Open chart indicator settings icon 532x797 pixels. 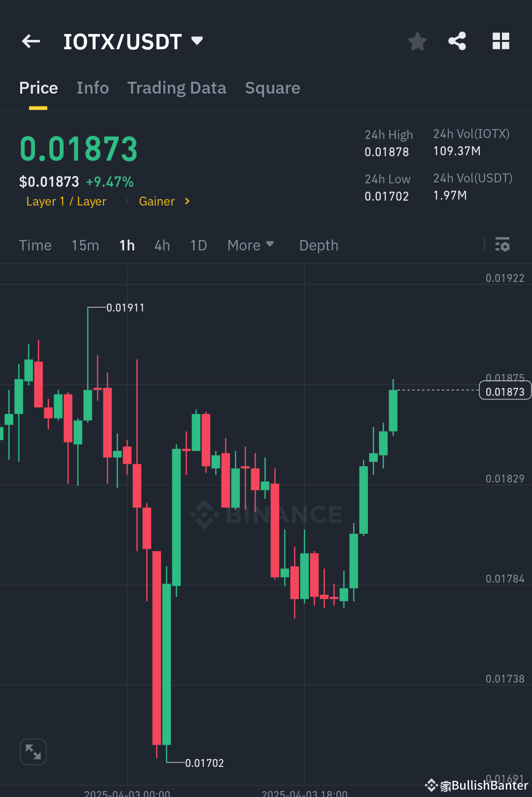pyautogui.click(x=502, y=245)
